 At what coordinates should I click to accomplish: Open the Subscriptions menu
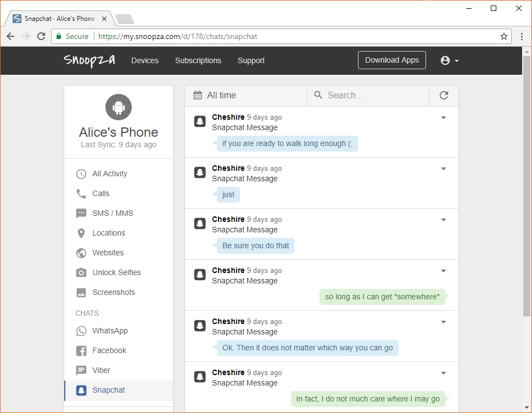pos(198,60)
